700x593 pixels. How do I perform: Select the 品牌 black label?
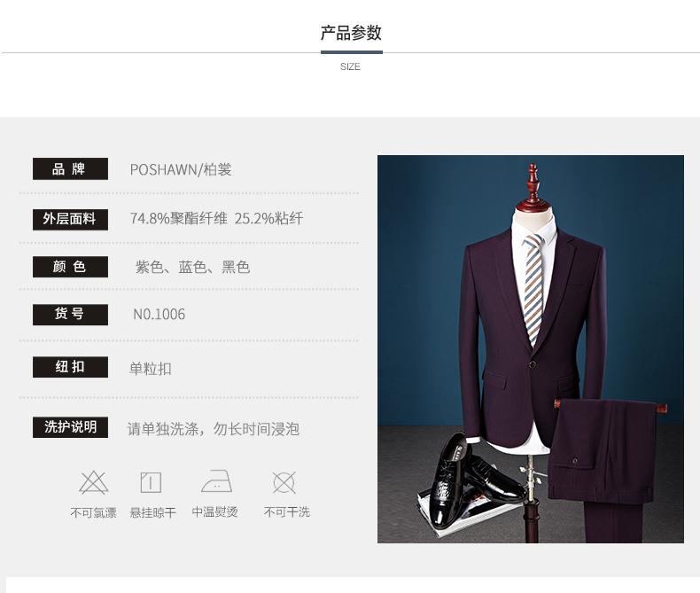click(70, 168)
